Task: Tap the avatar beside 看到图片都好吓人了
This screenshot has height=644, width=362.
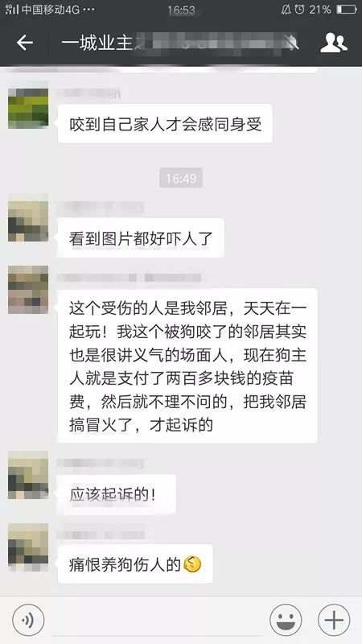Action: [x=28, y=221]
